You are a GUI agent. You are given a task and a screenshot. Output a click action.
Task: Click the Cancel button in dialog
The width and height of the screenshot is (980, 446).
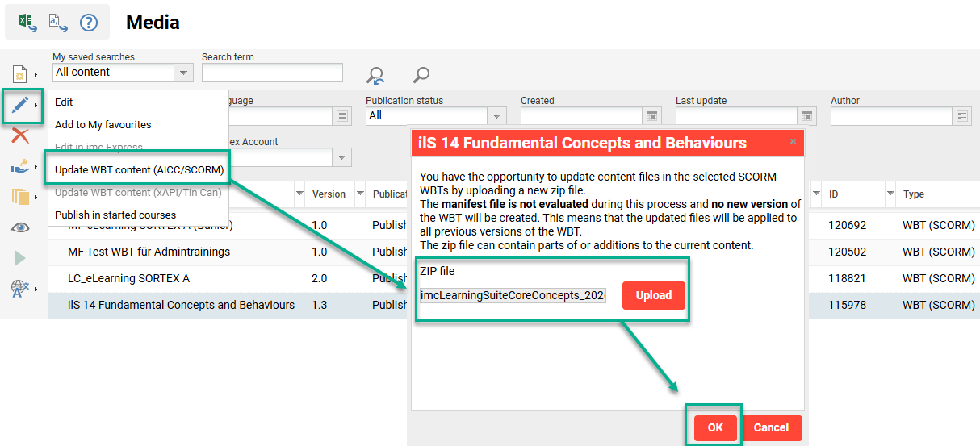772,427
